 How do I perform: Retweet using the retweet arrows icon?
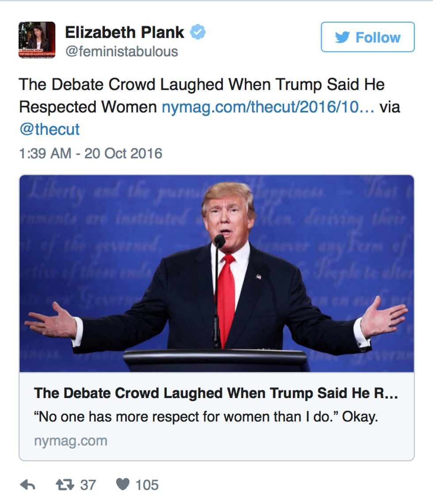(65, 485)
